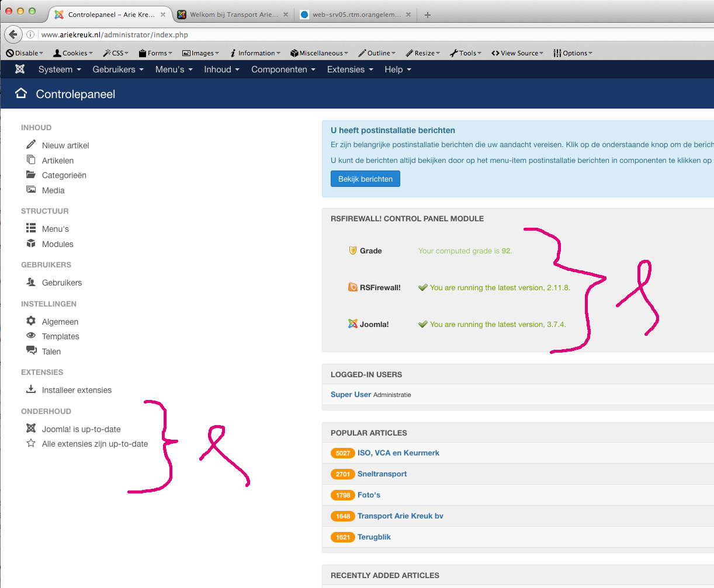Click the Templates eye icon
The image size is (714, 588).
click(31, 336)
